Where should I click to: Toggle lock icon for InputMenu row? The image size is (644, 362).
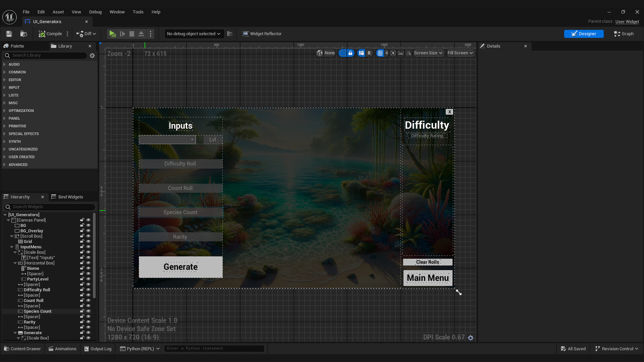coord(82,247)
